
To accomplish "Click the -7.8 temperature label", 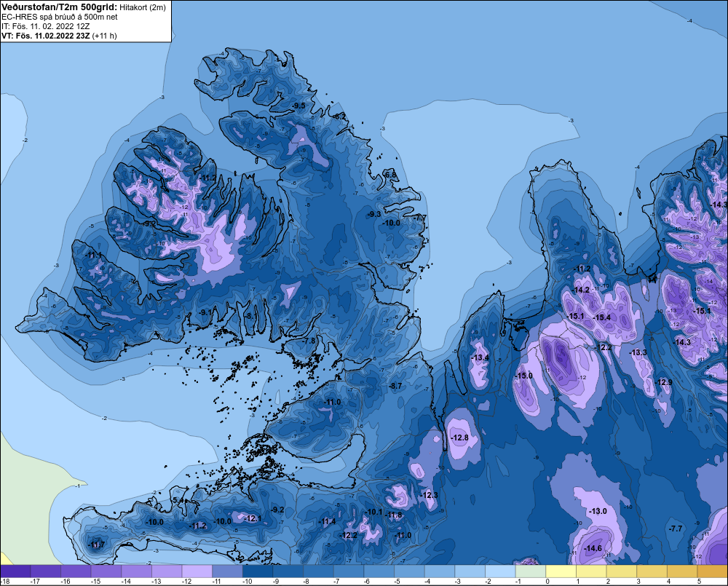I will point(309,341).
